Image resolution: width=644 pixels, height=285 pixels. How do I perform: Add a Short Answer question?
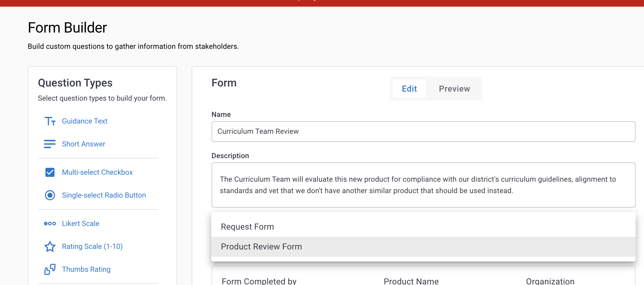pos(84,144)
